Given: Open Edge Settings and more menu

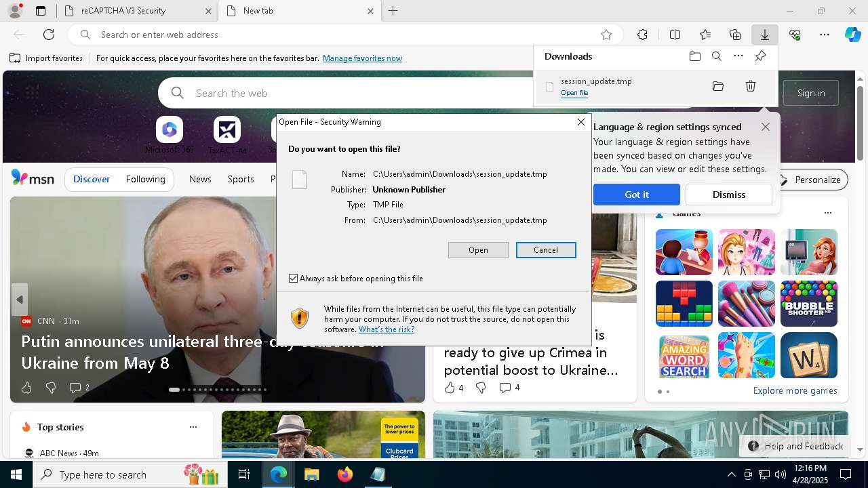Looking at the screenshot, I should pos(825,35).
